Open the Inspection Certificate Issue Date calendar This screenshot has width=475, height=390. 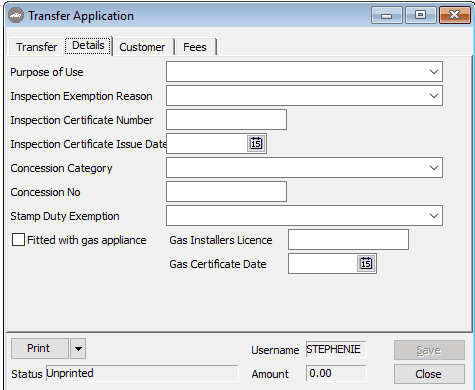[x=256, y=144]
